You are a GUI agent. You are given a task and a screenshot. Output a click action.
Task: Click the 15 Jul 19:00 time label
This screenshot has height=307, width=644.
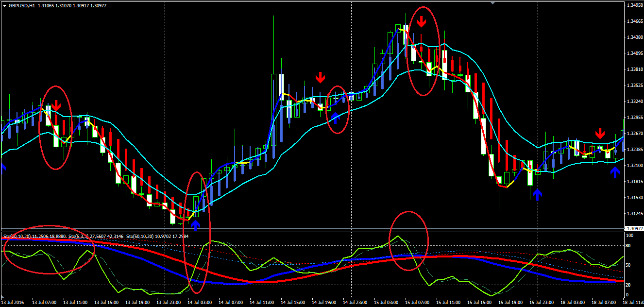(x=511, y=303)
